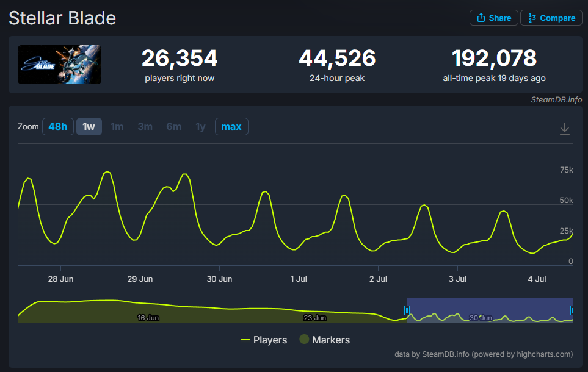588x372 pixels.
Task: Click the 4 Jul axis label
Action: tap(537, 279)
